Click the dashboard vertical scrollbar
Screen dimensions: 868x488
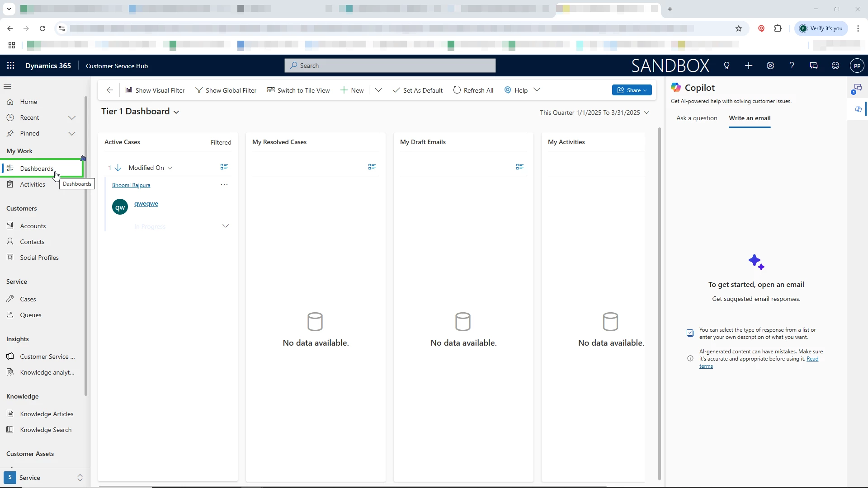click(x=659, y=303)
